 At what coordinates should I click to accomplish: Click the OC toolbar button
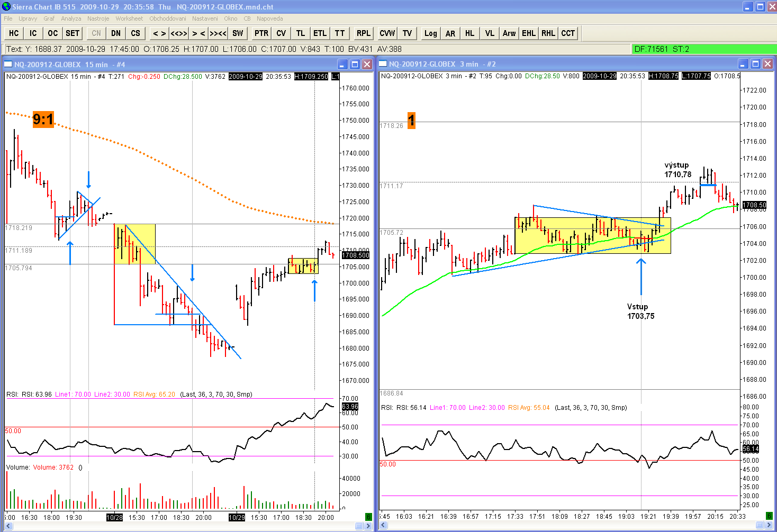[x=53, y=33]
